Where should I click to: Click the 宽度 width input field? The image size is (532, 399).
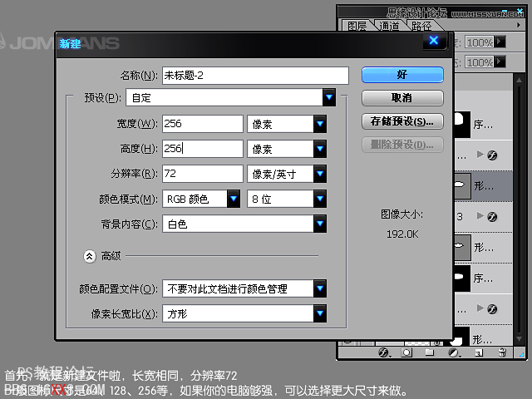(x=202, y=124)
